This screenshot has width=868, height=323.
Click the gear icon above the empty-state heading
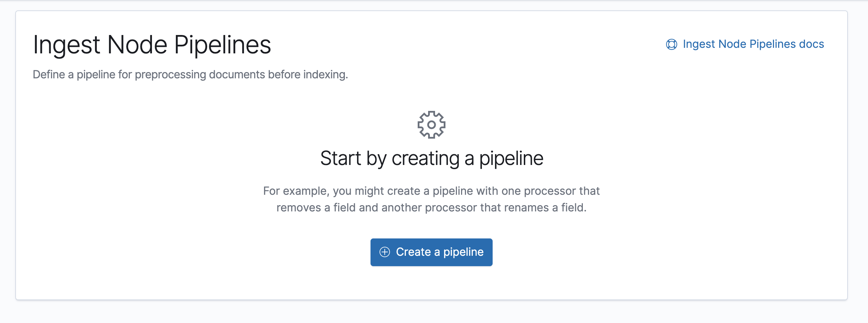click(x=431, y=125)
